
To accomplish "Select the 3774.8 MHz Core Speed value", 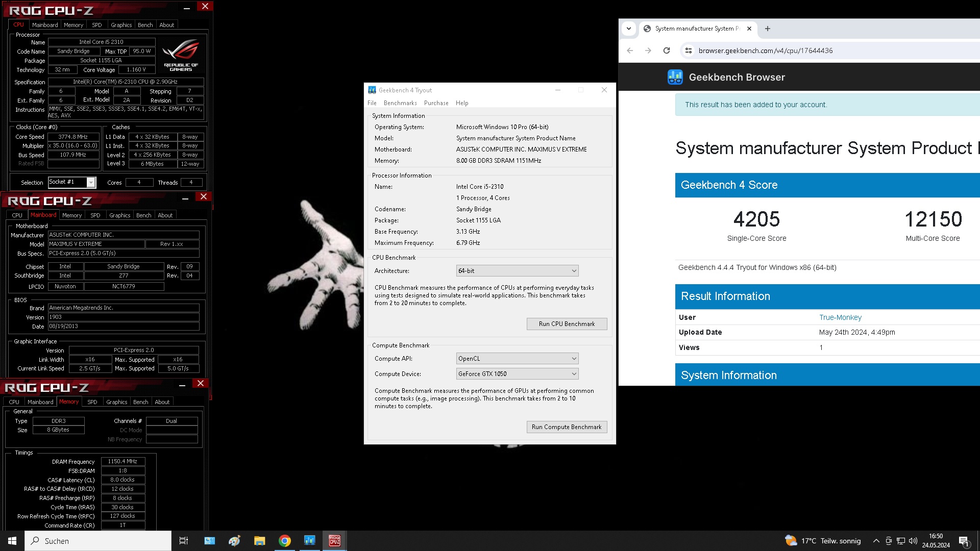I will [73, 137].
